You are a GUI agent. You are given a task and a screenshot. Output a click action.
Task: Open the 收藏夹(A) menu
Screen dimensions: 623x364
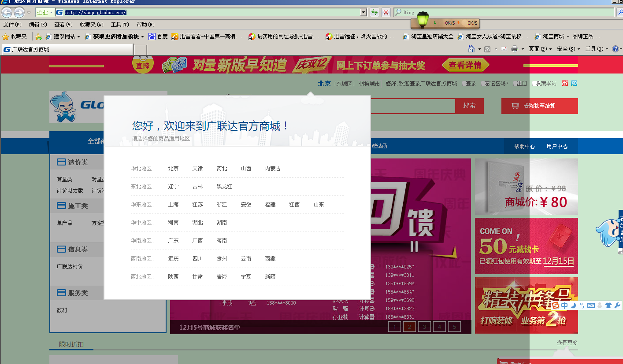click(x=92, y=25)
